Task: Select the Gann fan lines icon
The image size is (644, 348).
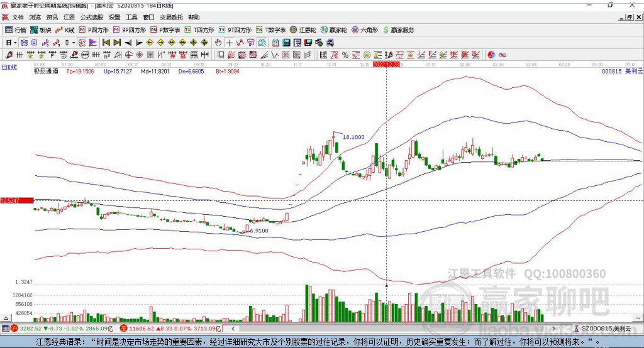Action: (231, 55)
